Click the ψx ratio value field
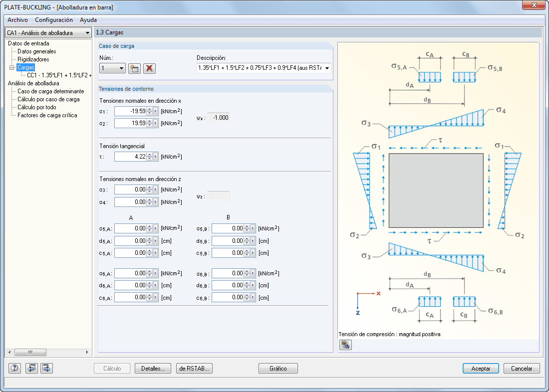The image size is (549, 392). click(219, 118)
